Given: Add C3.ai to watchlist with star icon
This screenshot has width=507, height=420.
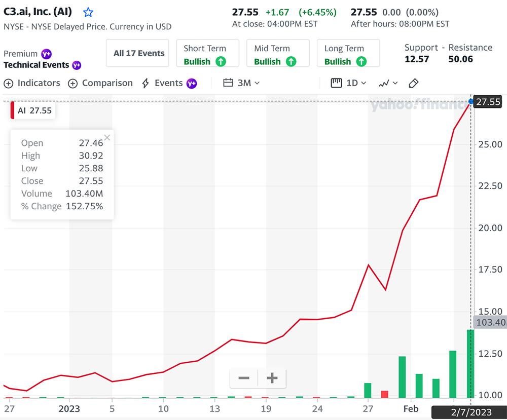Looking at the screenshot, I should (x=88, y=13).
